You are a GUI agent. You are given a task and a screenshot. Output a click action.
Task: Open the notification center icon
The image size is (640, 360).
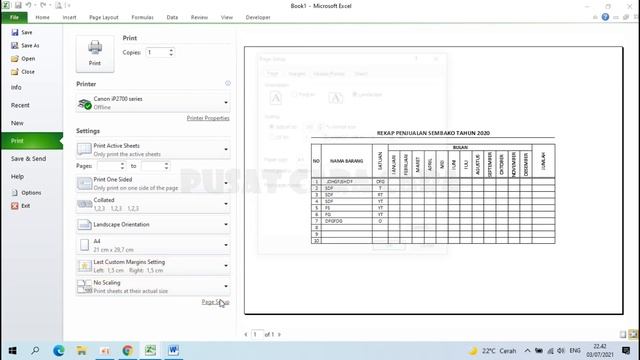pos(626,351)
